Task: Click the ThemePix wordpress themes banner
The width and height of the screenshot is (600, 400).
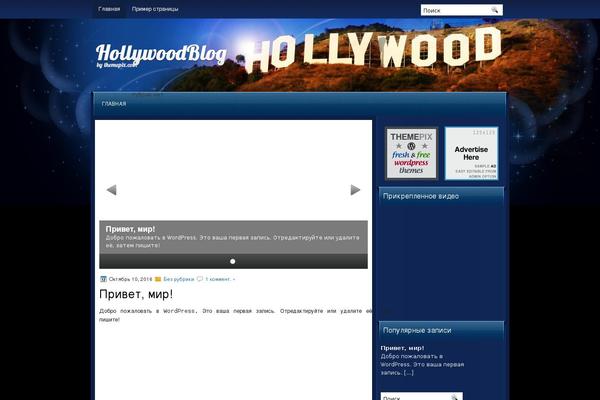Action: [x=411, y=153]
